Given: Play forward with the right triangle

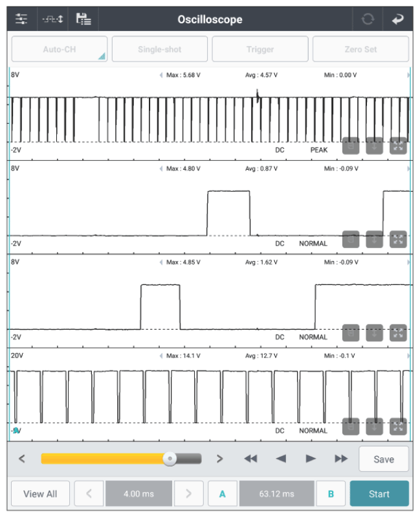Looking at the screenshot, I should (x=311, y=459).
